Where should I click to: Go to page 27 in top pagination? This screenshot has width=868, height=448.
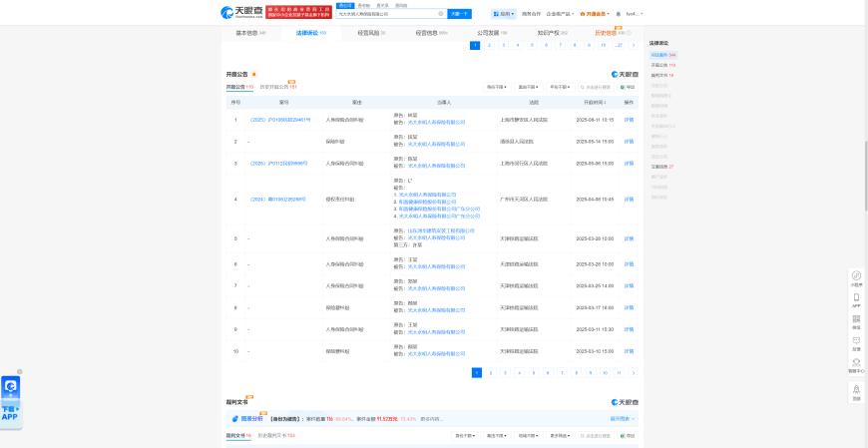(619, 46)
